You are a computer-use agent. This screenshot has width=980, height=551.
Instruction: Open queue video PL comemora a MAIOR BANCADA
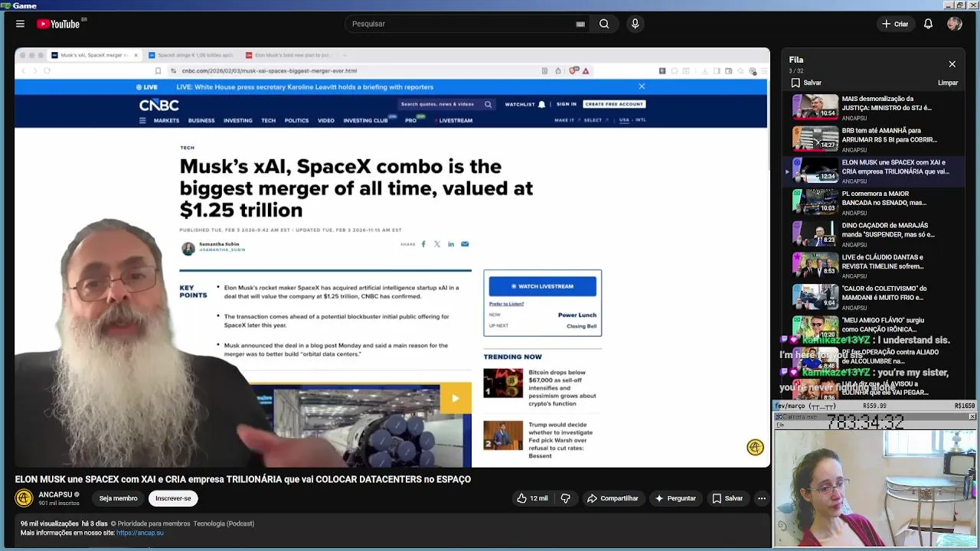click(873, 202)
